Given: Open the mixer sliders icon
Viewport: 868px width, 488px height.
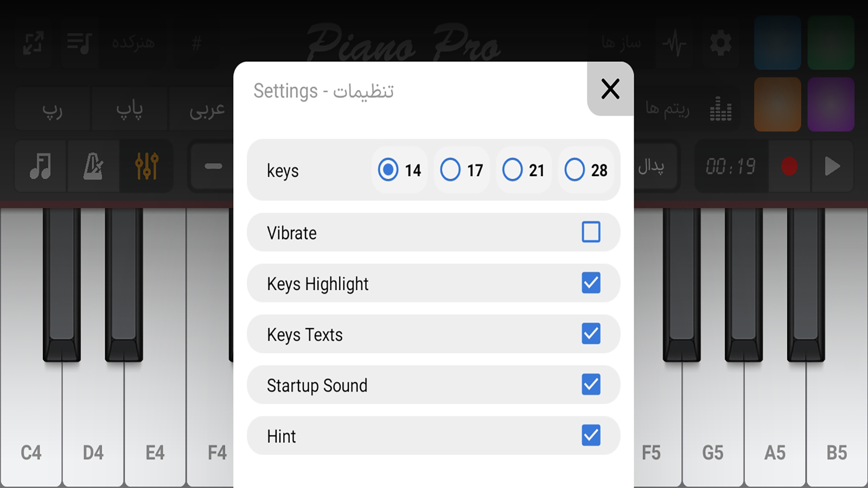Looking at the screenshot, I should 147,166.
